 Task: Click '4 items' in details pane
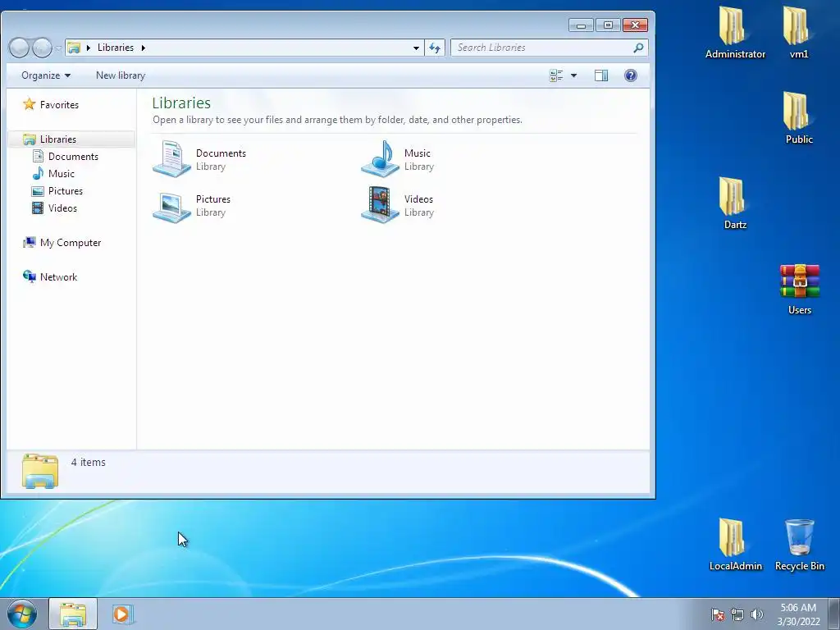pyautogui.click(x=89, y=463)
